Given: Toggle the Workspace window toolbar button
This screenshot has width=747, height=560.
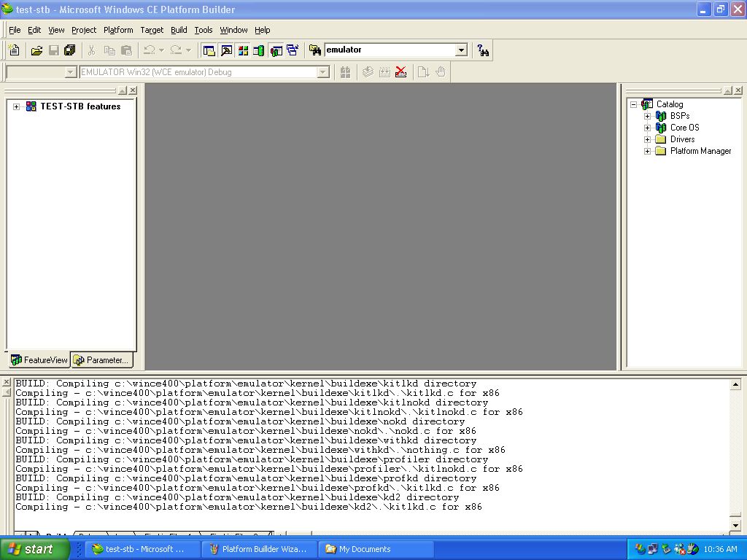Looking at the screenshot, I should click(x=209, y=50).
